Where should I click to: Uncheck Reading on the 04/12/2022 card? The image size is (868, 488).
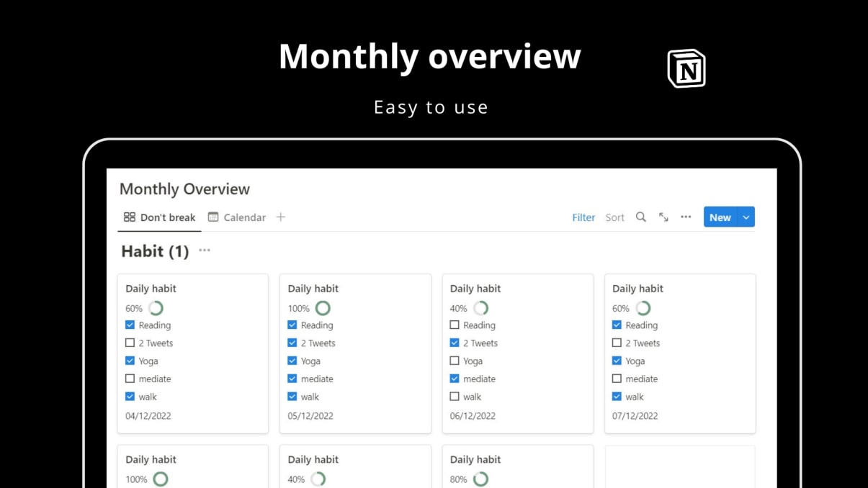[130, 325]
